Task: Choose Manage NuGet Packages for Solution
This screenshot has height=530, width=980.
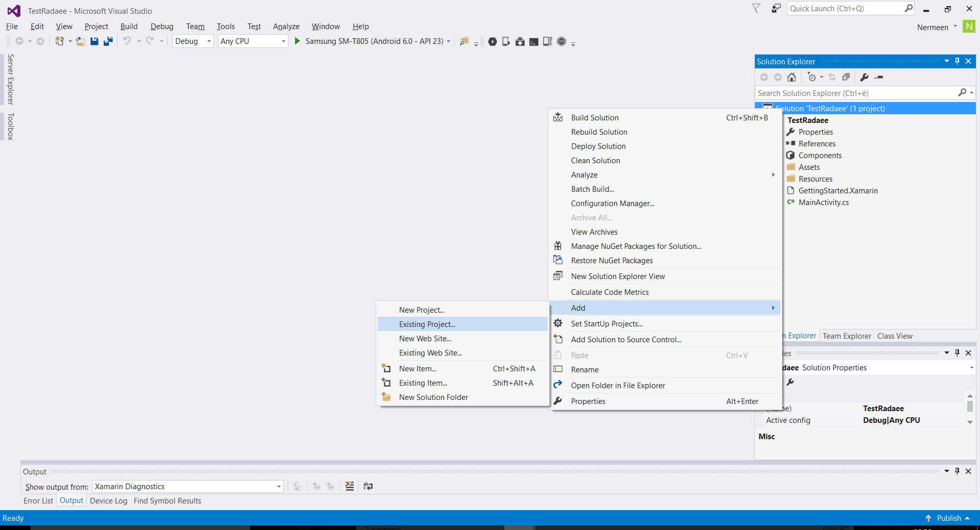Action: [x=635, y=246]
